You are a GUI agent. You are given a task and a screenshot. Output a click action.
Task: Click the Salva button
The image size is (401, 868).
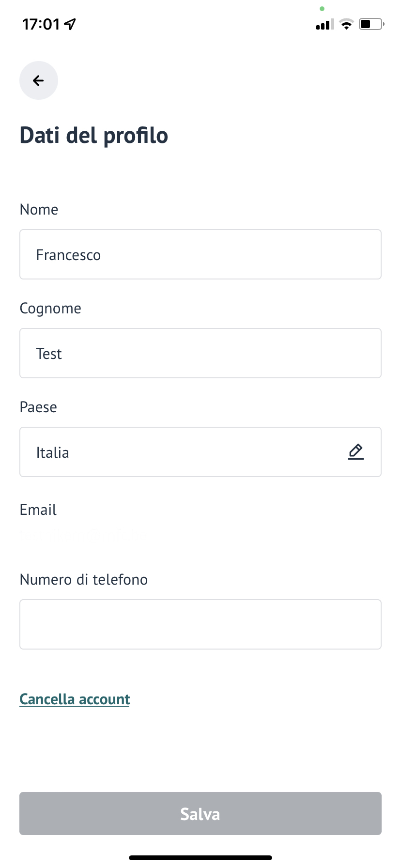pyautogui.click(x=200, y=814)
